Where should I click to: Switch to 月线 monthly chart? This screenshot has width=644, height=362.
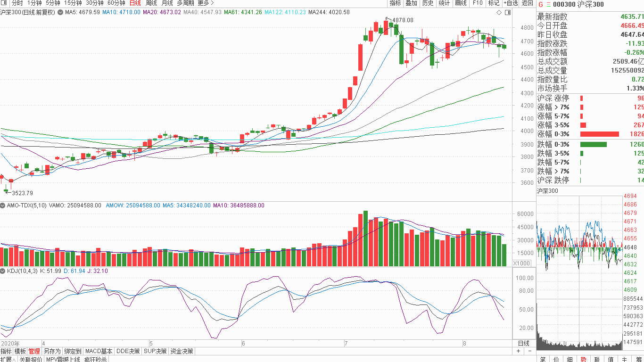(x=167, y=3)
